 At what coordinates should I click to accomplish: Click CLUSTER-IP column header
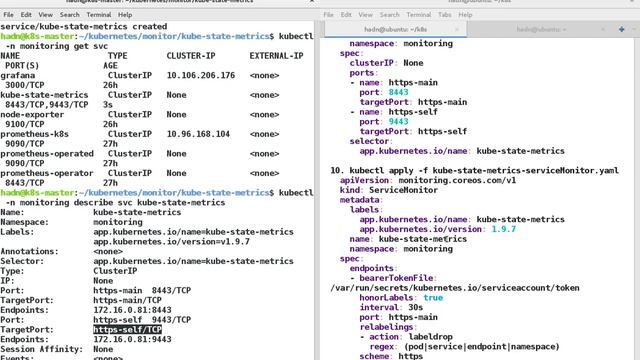pos(191,56)
